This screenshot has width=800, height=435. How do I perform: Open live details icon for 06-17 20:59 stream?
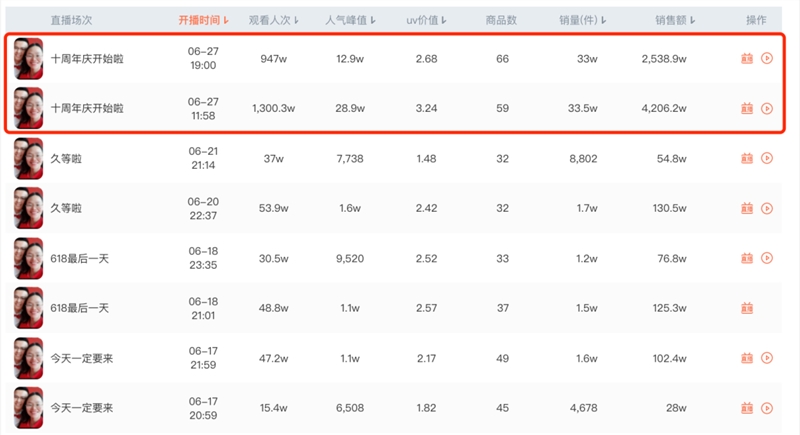(747, 408)
